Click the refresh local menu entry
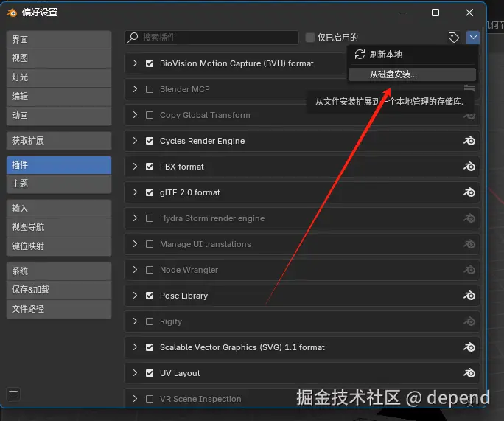Image resolution: width=504 pixels, height=421 pixels. point(412,55)
